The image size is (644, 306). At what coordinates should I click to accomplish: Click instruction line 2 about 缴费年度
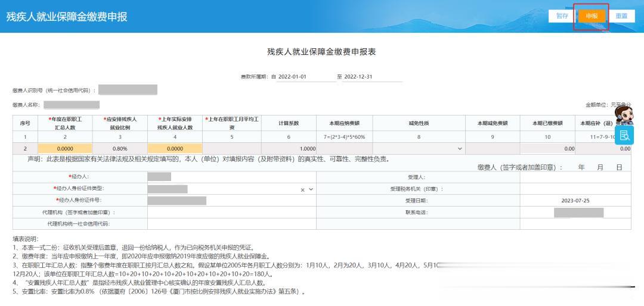click(x=142, y=257)
